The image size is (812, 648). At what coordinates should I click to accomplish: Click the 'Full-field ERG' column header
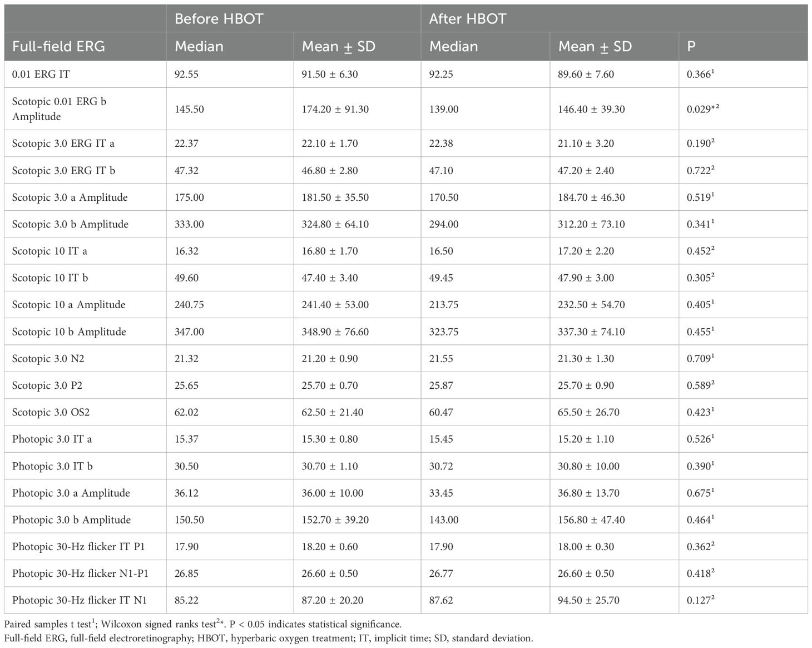58,46
